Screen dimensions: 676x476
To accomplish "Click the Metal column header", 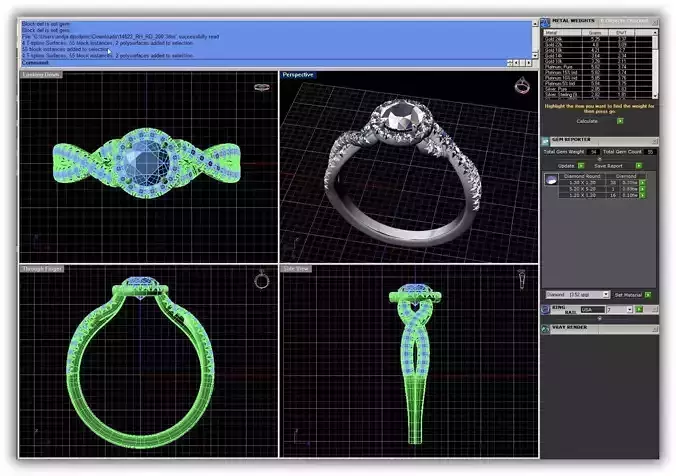I will click(x=562, y=32).
